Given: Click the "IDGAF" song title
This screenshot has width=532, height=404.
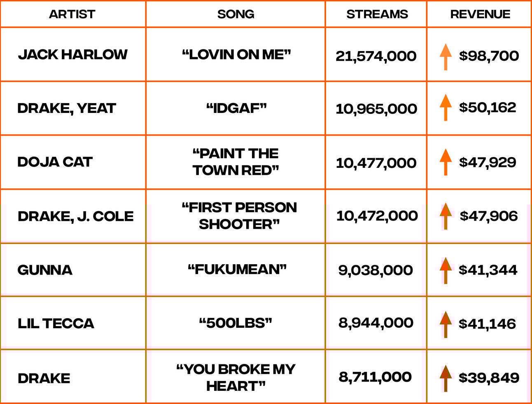Looking at the screenshot, I should tap(236, 108).
